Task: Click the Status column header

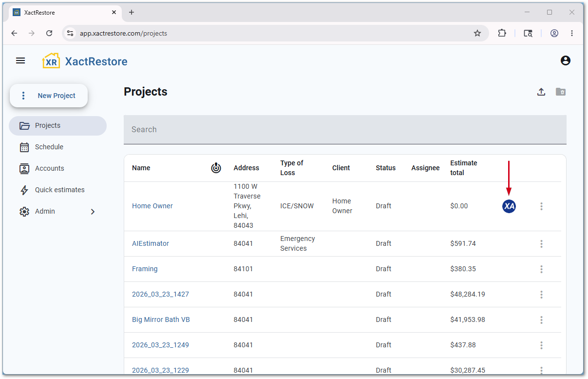Action: click(x=386, y=168)
